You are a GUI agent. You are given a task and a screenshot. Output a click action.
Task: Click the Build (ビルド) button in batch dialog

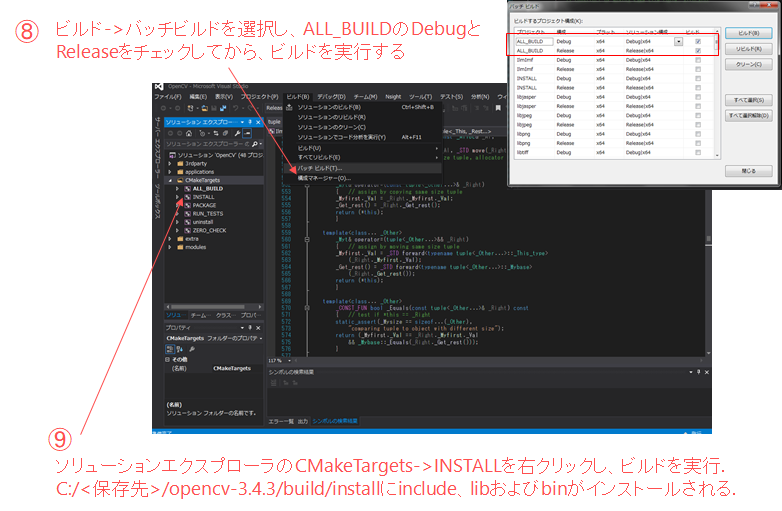749,33
